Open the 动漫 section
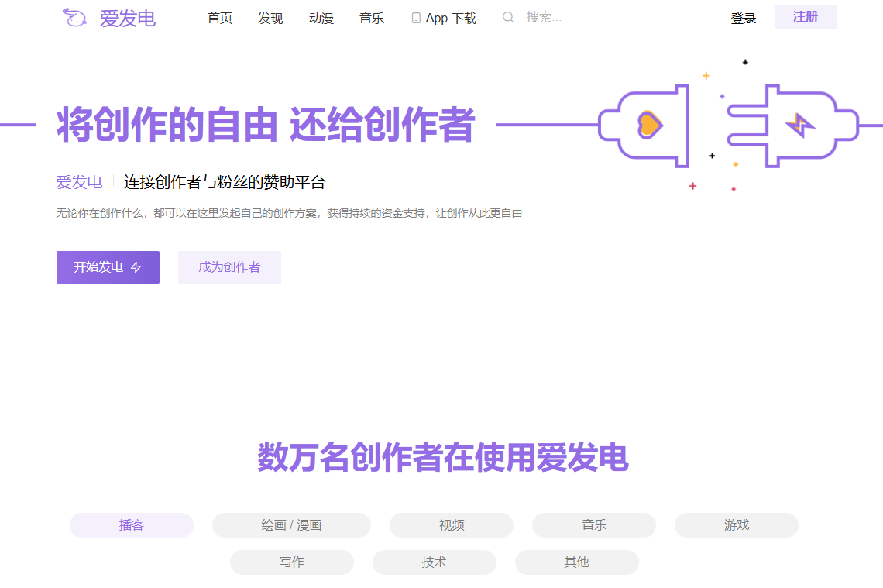The image size is (883, 588). tap(321, 18)
